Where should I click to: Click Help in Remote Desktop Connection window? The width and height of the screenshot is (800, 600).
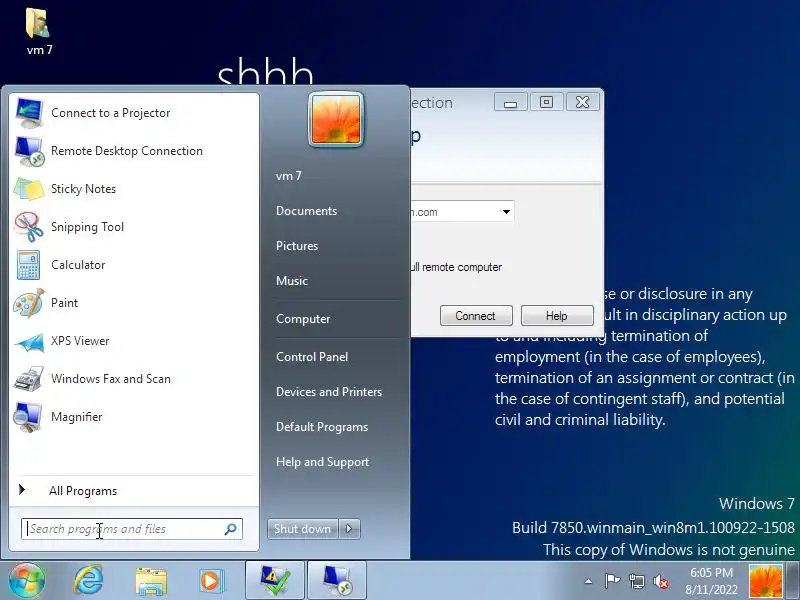point(557,316)
